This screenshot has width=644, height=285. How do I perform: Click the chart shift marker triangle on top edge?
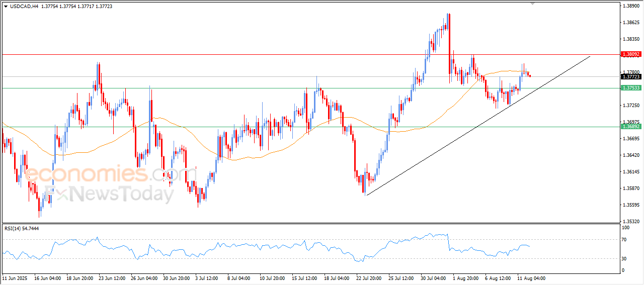[533, 4]
